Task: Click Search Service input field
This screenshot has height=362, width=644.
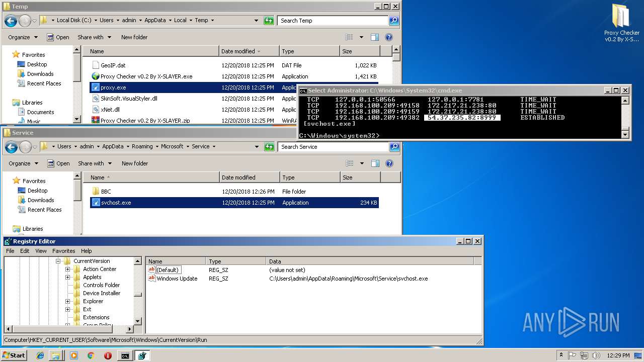Action: coord(333,147)
